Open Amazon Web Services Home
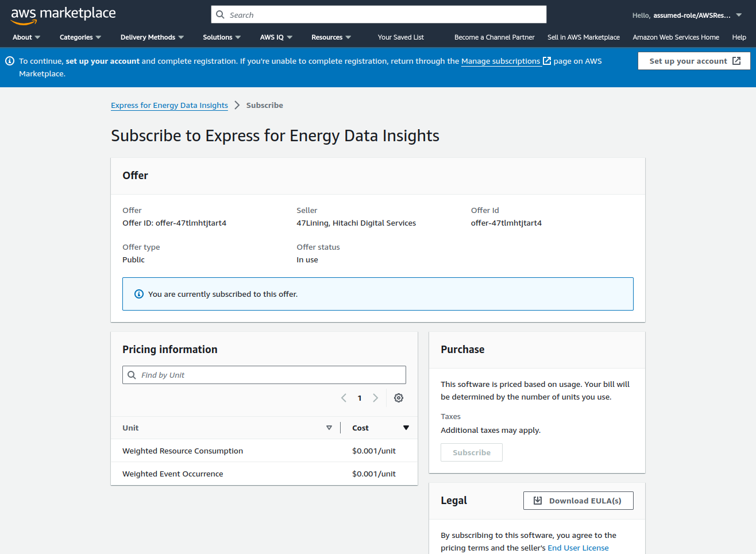The width and height of the screenshot is (756, 554). tap(676, 37)
